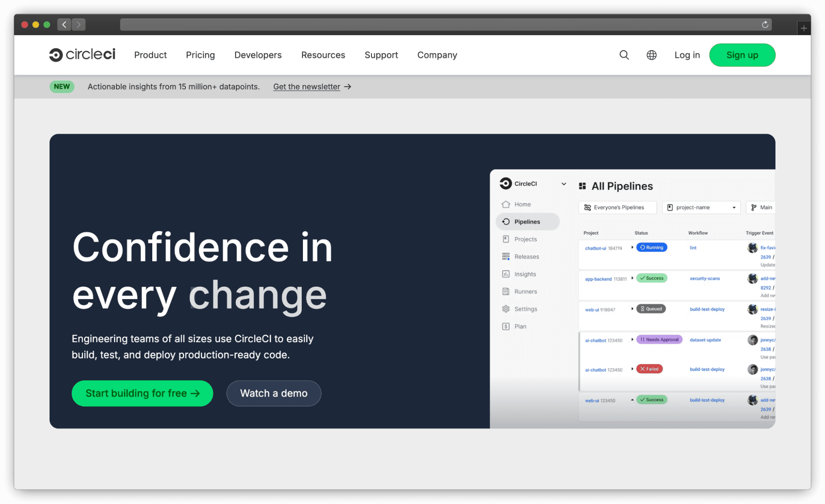Reload the page with the refresh icon
Screen dimensions: 825x504
click(765, 25)
